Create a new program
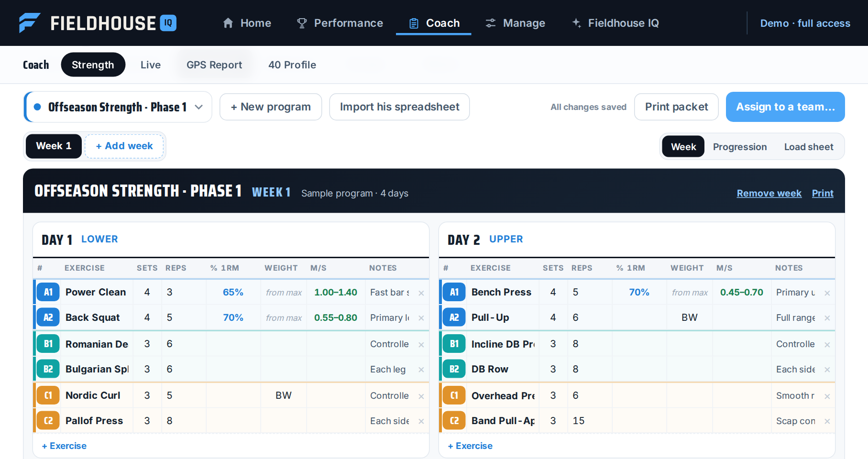The image size is (868, 459). [271, 107]
